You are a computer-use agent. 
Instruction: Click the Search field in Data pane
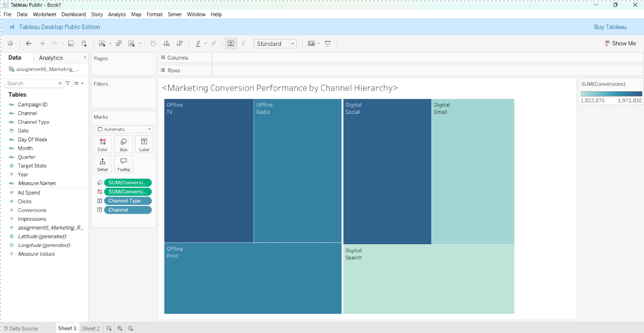(x=34, y=83)
